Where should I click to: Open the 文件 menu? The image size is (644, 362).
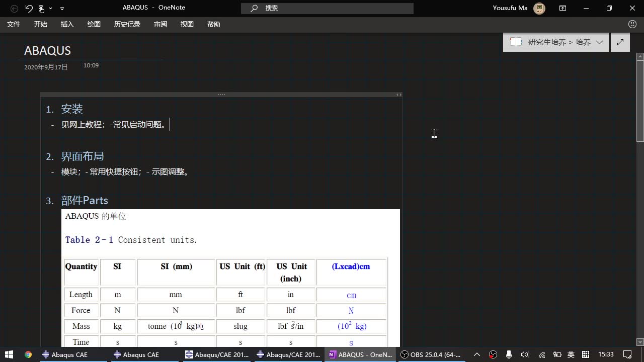tap(14, 24)
